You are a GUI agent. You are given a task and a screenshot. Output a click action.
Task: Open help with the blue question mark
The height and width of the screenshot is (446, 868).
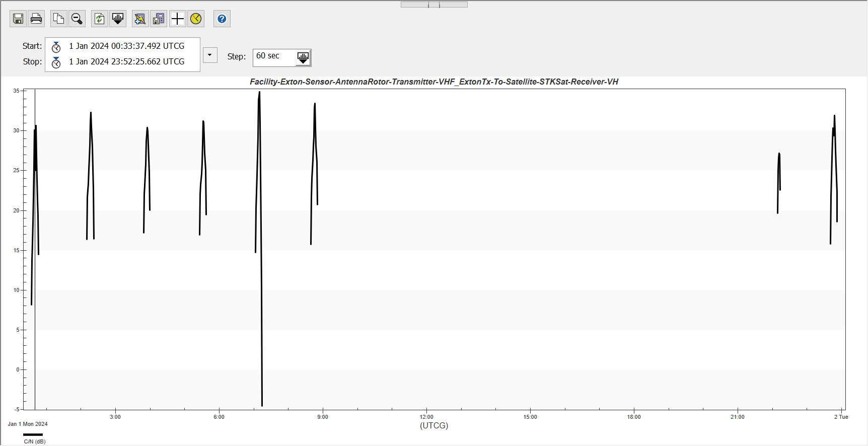(222, 19)
